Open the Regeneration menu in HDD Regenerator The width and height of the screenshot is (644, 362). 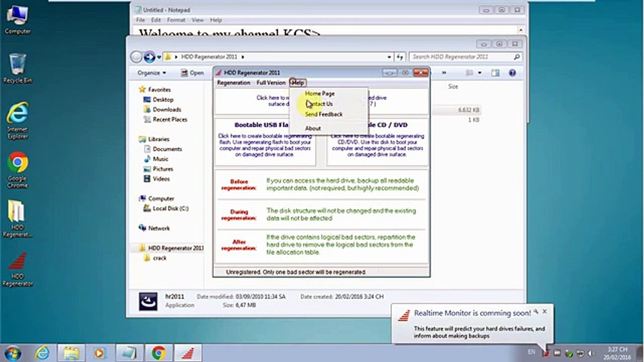coord(233,82)
